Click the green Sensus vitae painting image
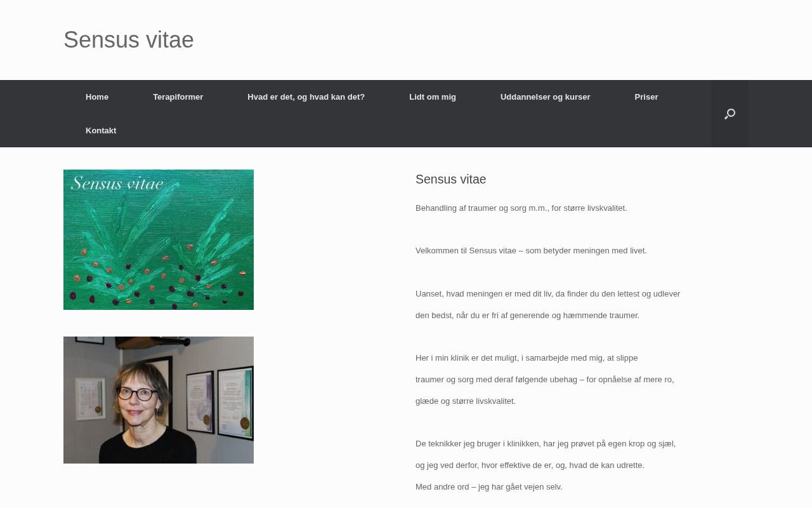The width and height of the screenshot is (812, 508). 159,239
